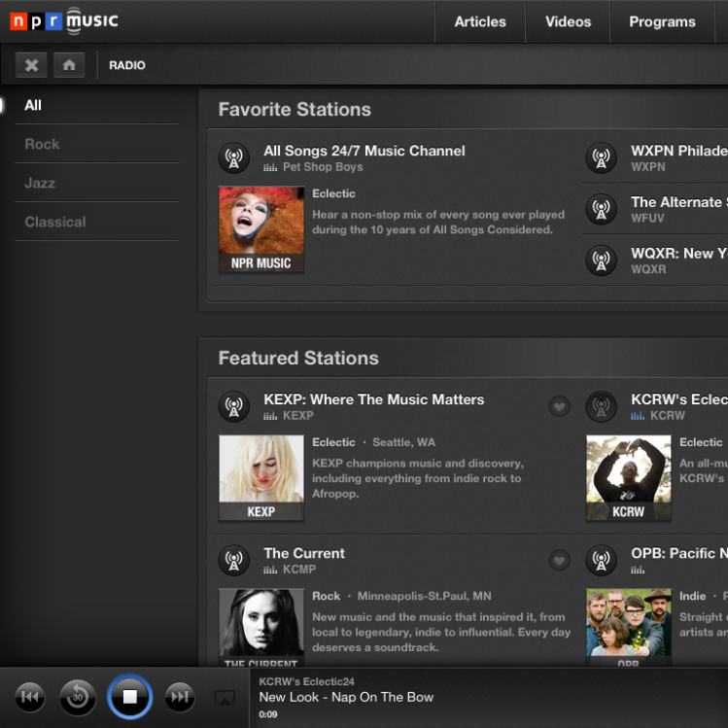Image resolution: width=728 pixels, height=728 pixels.
Task: Open The Current station thumbnail
Action: click(261, 627)
